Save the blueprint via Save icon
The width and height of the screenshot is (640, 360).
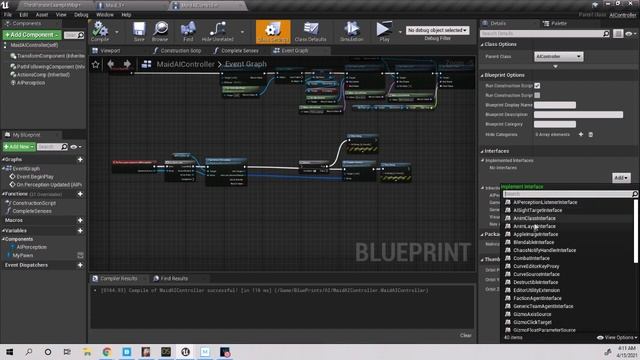pyautogui.click(x=139, y=31)
